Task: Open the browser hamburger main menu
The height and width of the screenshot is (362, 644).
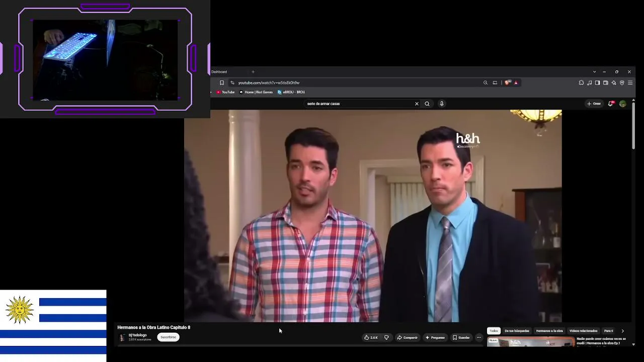Action: coord(630,82)
